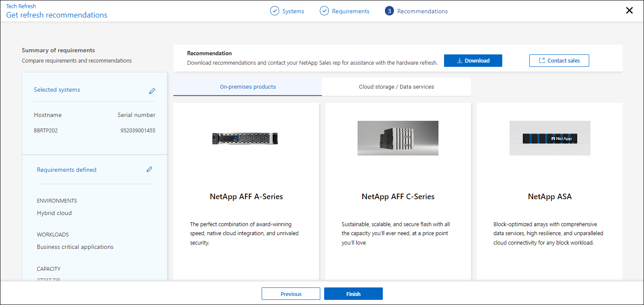This screenshot has width=644, height=305.
Task: Click the edit pencil next to Requirements defined
Action: [x=149, y=169]
